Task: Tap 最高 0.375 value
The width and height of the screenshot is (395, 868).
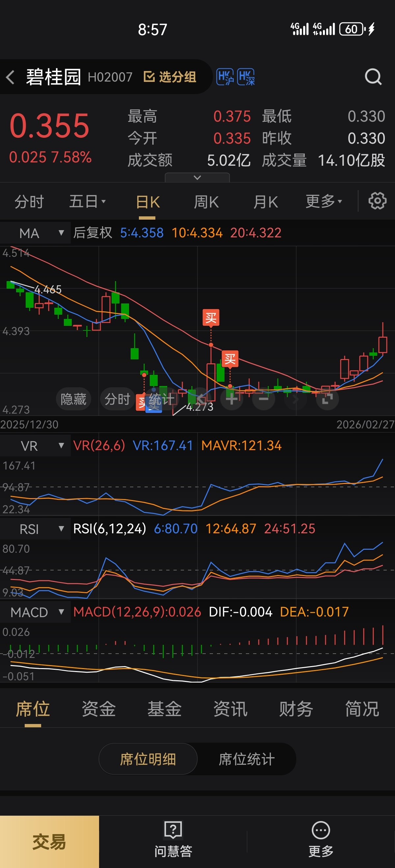Action: coord(232,116)
